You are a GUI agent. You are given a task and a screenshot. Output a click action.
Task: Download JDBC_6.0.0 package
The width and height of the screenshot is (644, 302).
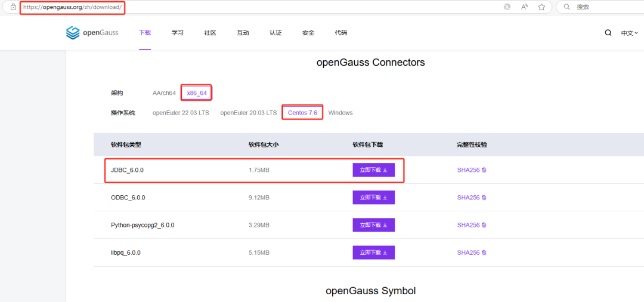[x=374, y=170]
